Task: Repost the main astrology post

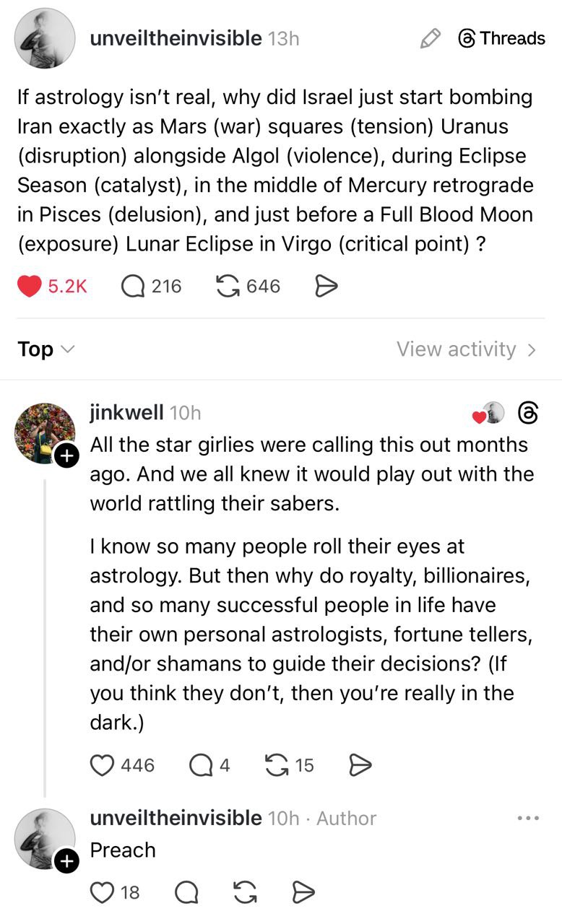Action: click(230, 287)
